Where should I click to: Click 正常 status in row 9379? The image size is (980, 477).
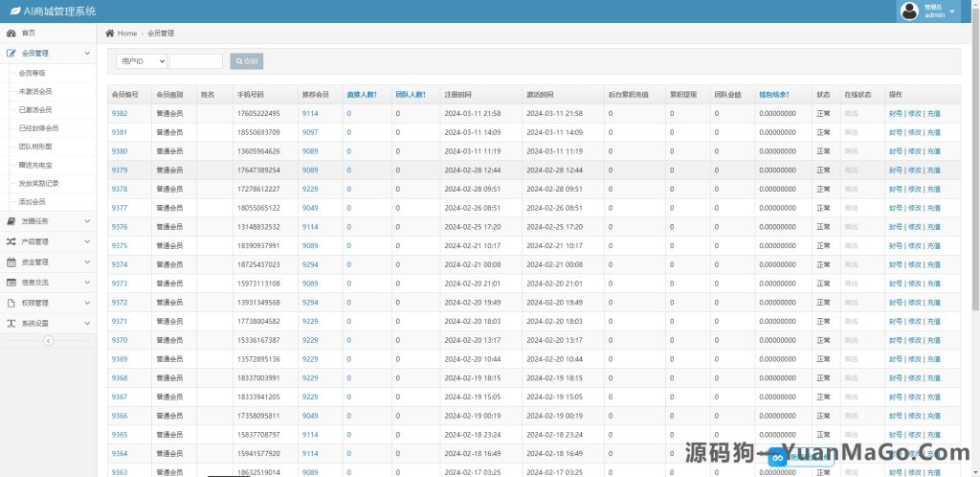point(823,170)
